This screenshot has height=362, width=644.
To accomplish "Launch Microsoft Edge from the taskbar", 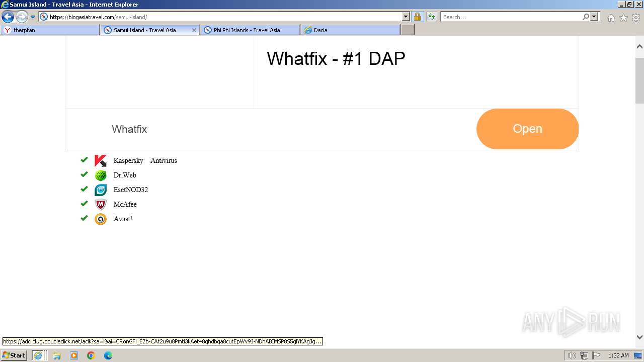I will point(108,355).
